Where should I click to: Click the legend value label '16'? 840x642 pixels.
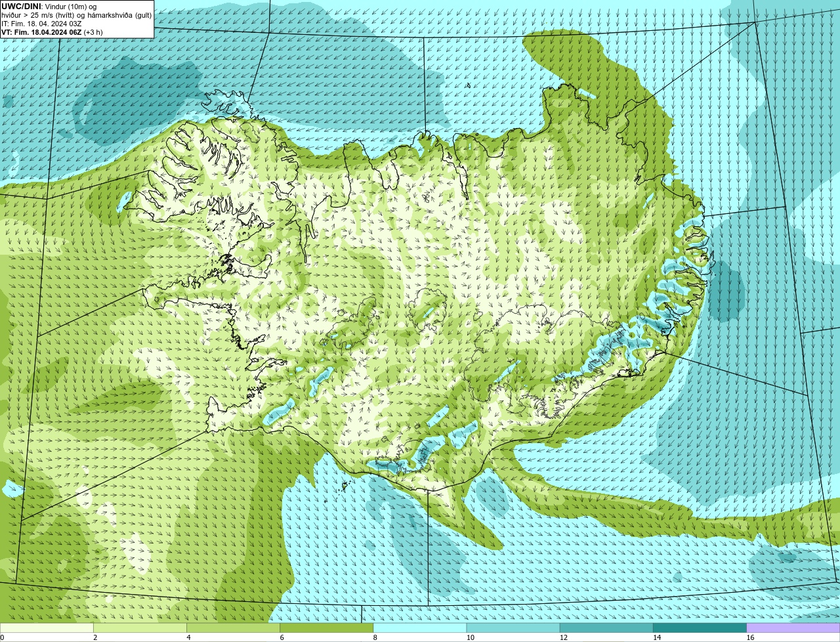point(750,637)
